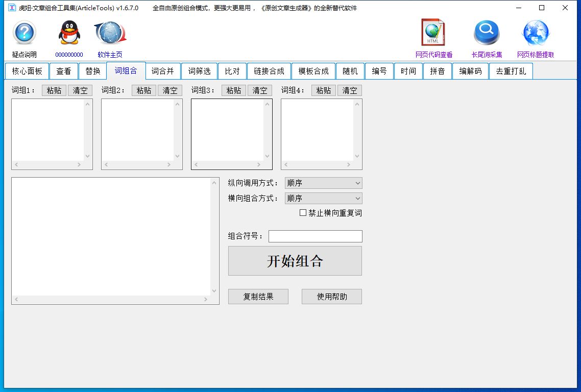Open the 时间 tab
This screenshot has width=581, height=392.
tap(408, 71)
